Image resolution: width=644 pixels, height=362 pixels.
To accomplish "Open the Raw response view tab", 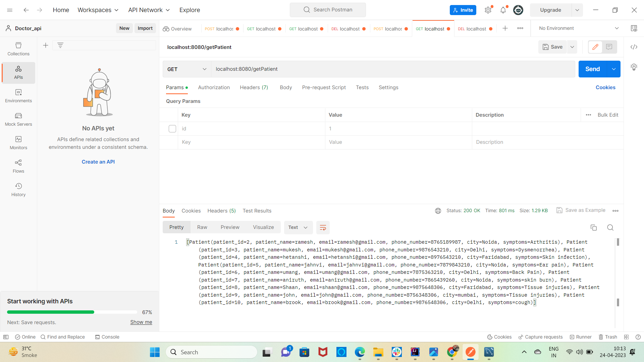I will point(202,227).
